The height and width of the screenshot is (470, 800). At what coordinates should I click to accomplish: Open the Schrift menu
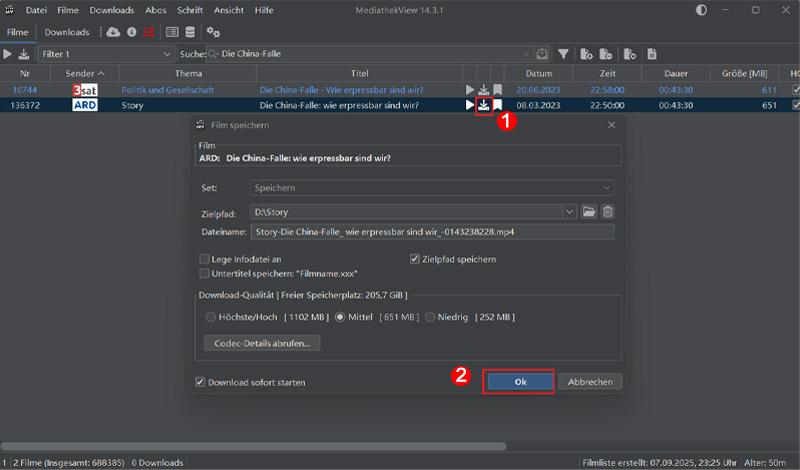(190, 10)
